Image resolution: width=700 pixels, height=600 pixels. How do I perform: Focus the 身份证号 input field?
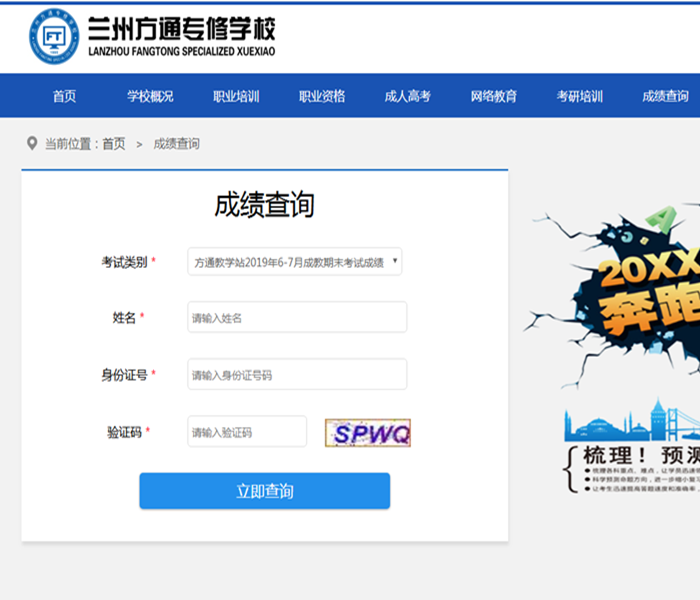pyautogui.click(x=297, y=375)
